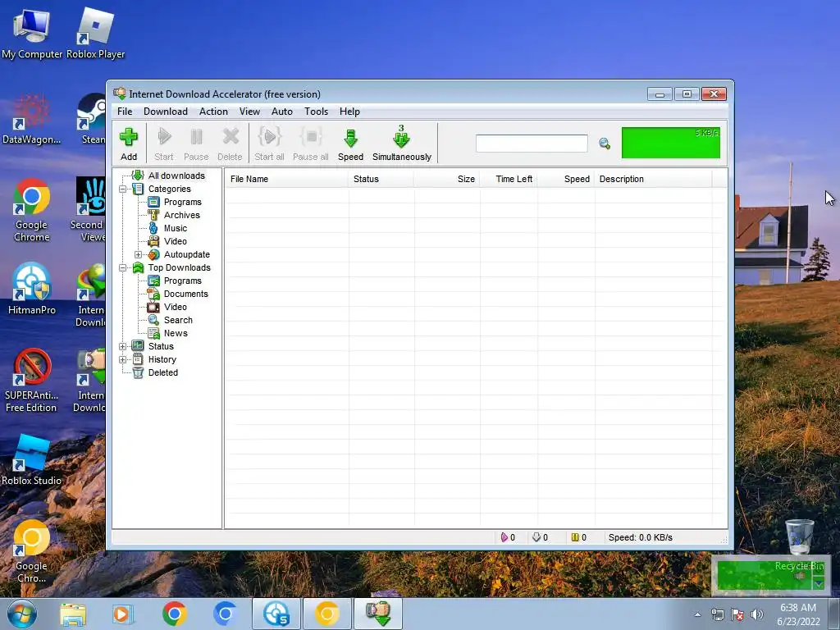Collapse the Categories tree node
This screenshot has height=630, width=840.
coord(123,189)
